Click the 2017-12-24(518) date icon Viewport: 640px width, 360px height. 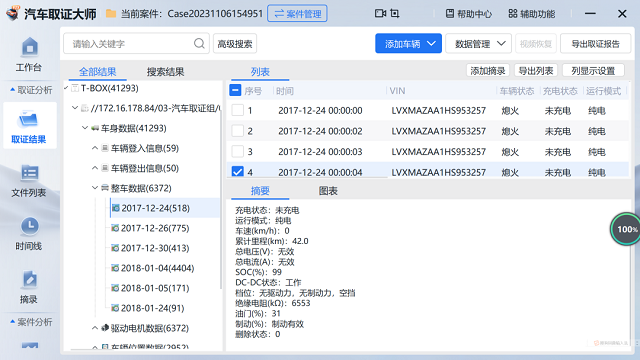pyautogui.click(x=116, y=208)
